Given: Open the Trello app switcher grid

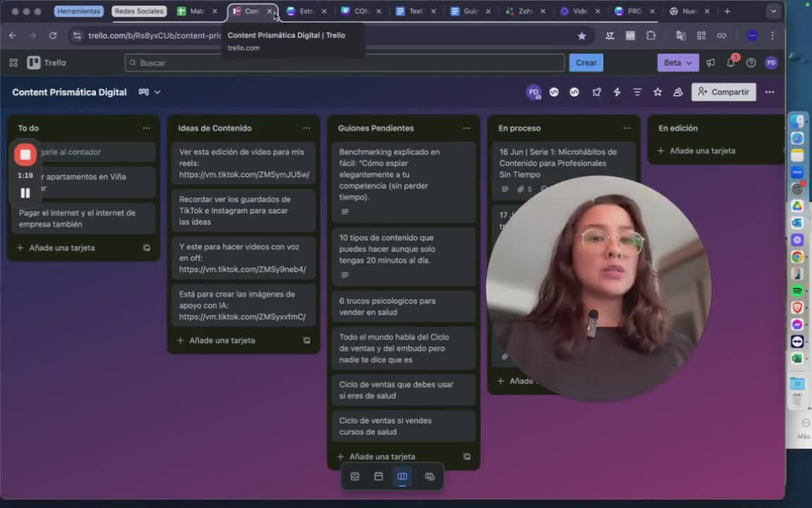Looking at the screenshot, I should tap(14, 63).
